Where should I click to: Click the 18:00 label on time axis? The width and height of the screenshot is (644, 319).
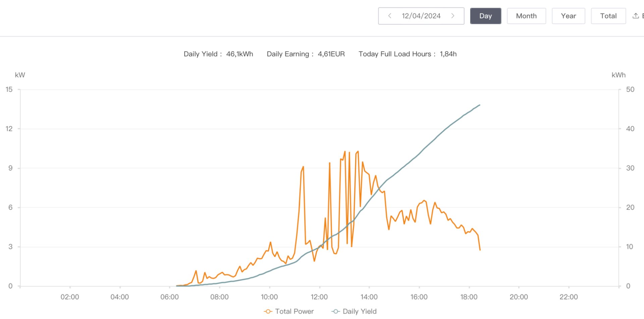click(x=469, y=297)
